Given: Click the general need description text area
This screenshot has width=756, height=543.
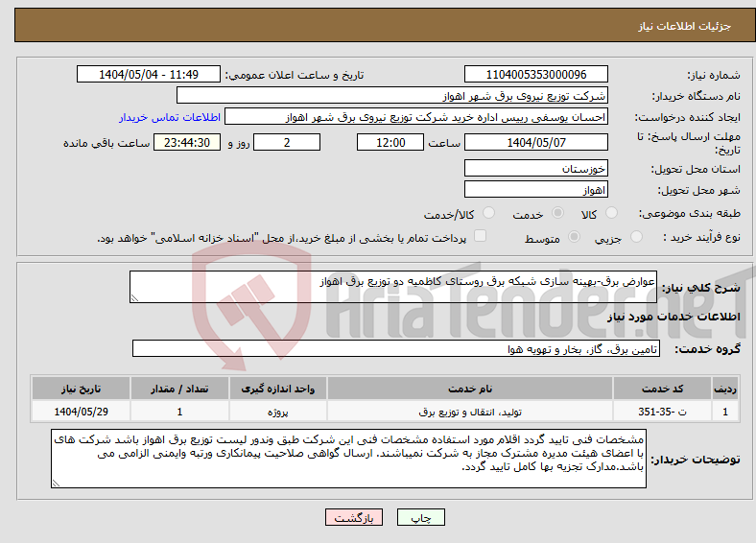Looking at the screenshot, I should pos(393,287).
